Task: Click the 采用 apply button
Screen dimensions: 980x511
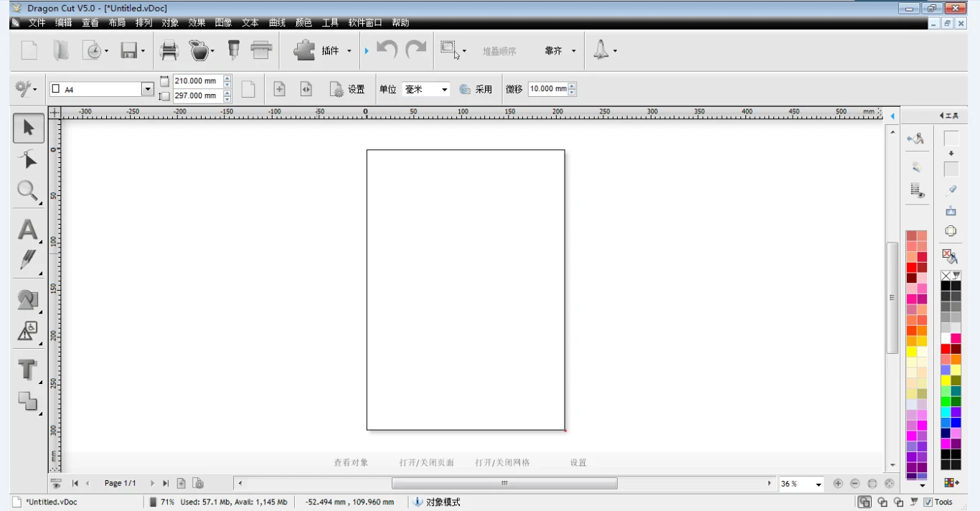Action: (476, 90)
